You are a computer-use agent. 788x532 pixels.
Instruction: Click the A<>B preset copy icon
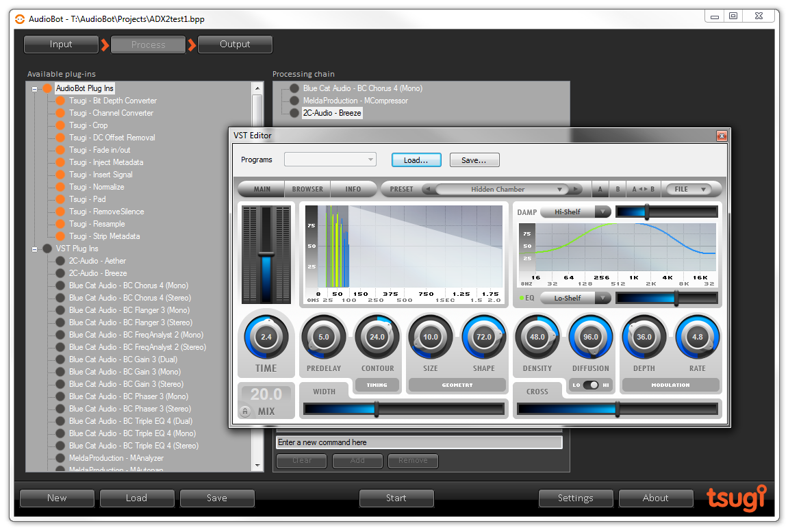pos(643,189)
